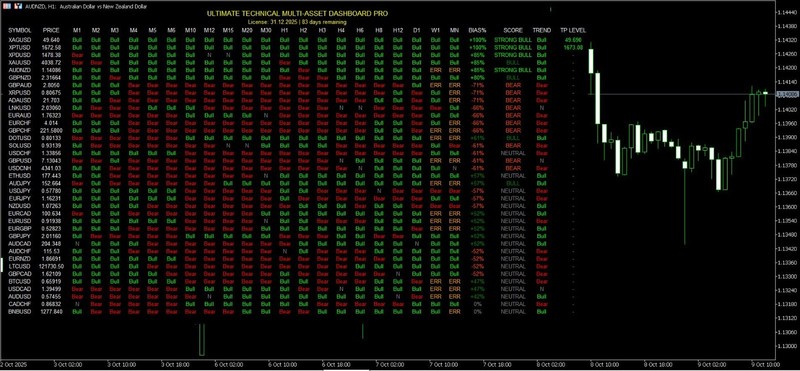
Task: Click the '6 Oct 10:00' time axis label
Action: pyautogui.click(x=282, y=365)
